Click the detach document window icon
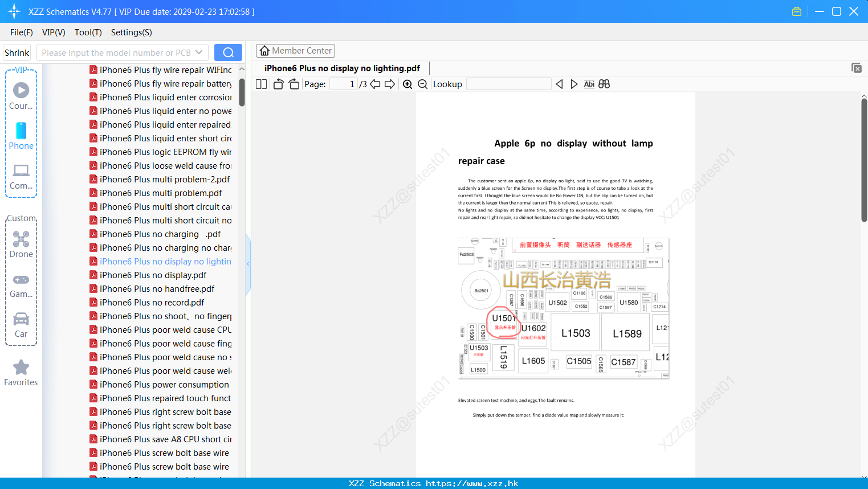This screenshot has width=868, height=489. [857, 68]
